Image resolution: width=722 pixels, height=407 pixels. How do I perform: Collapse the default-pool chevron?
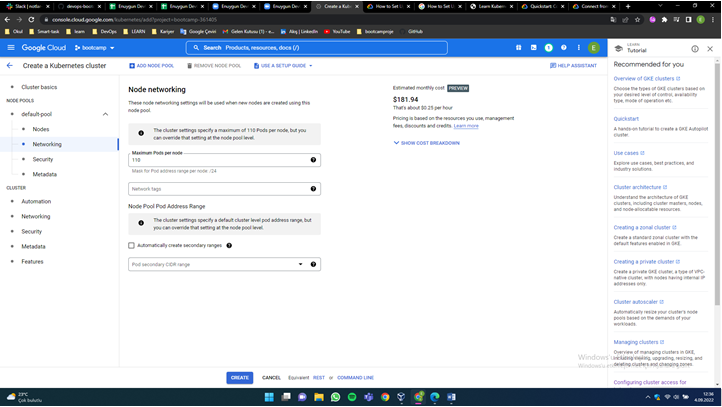(x=105, y=114)
